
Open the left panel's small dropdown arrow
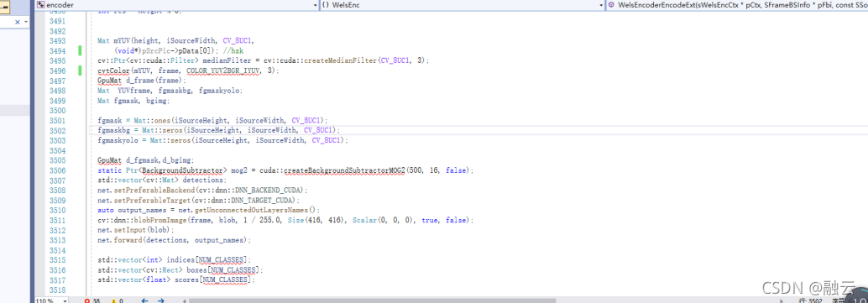point(26,22)
